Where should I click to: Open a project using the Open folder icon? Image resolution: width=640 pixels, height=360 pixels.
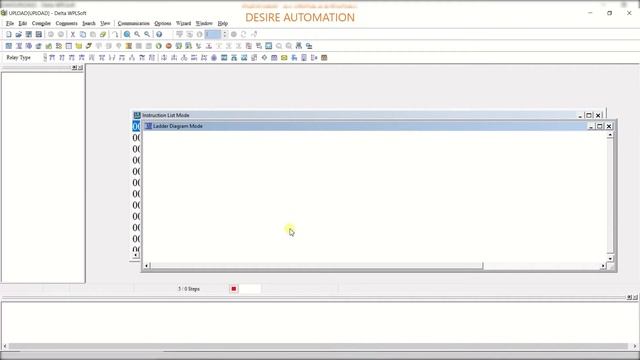18,34
